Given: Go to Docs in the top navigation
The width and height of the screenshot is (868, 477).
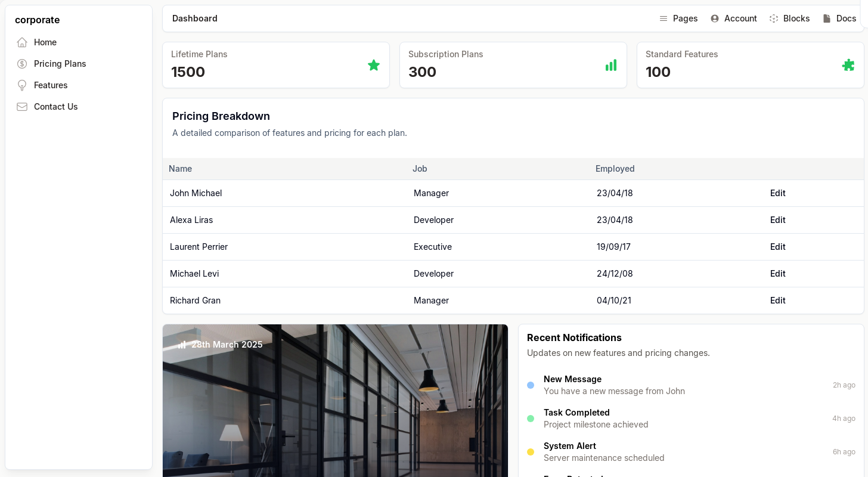Looking at the screenshot, I should pos(839,18).
